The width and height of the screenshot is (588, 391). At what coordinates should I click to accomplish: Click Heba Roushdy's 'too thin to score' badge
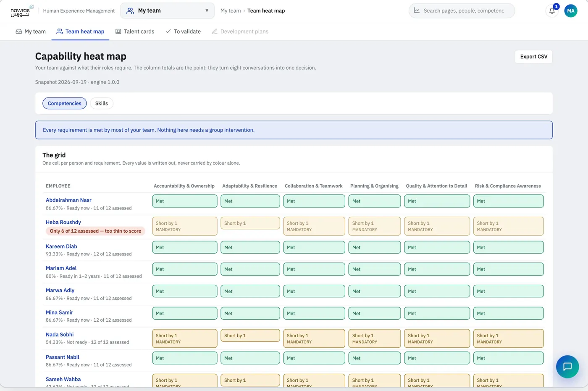96,231
